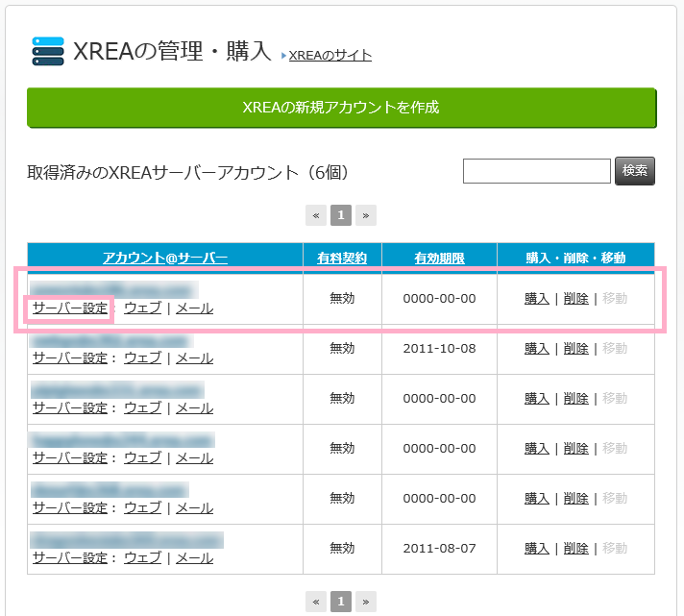The image size is (684, 616).
Task: Open ウェブ in the fourth account row
Action: tap(142, 458)
